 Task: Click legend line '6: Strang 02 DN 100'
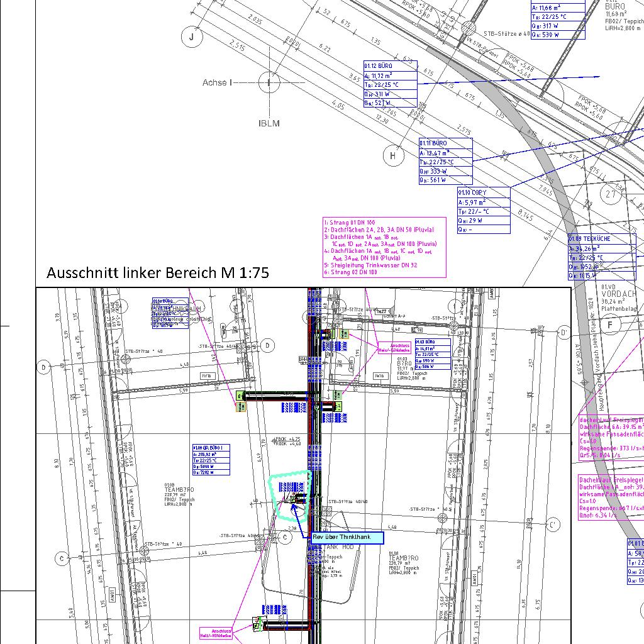(x=350, y=272)
